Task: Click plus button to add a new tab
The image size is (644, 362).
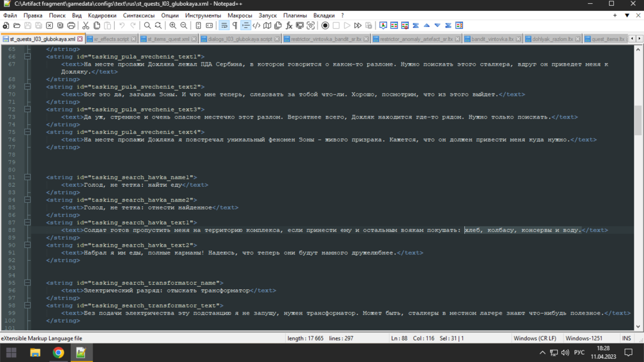Action: pos(615,15)
